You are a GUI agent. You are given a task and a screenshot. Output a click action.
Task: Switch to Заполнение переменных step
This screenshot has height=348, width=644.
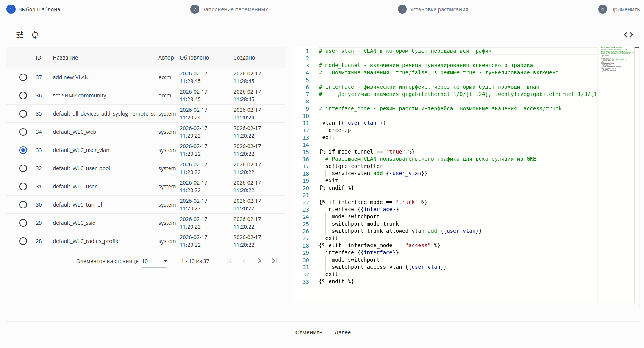click(x=229, y=9)
